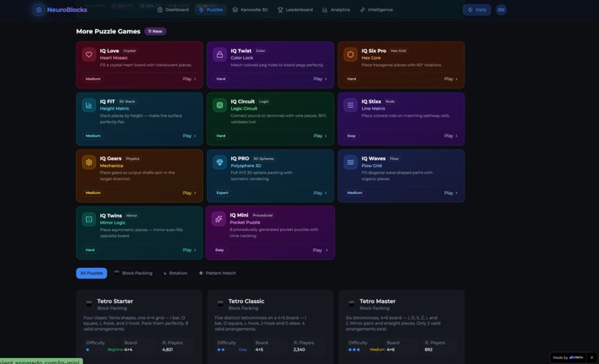The image size is (599, 364).
Task: Click the Crystal tag on IQ Love
Action: click(x=129, y=51)
